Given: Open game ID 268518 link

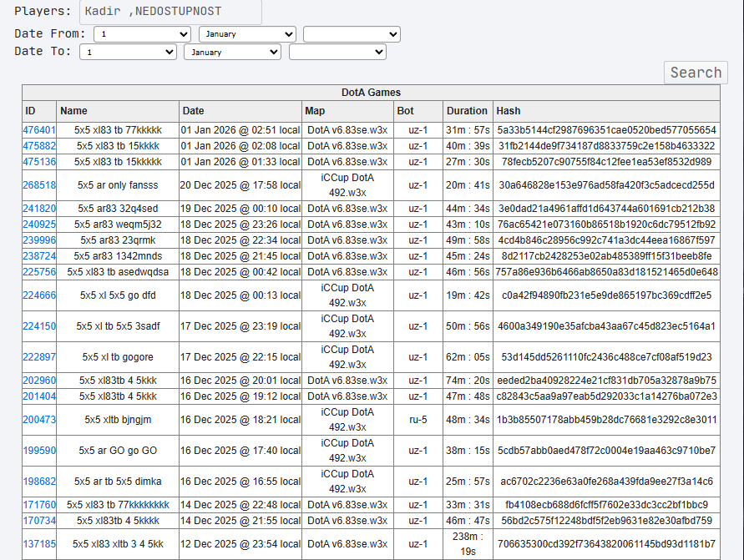Looking at the screenshot, I should coord(39,185).
